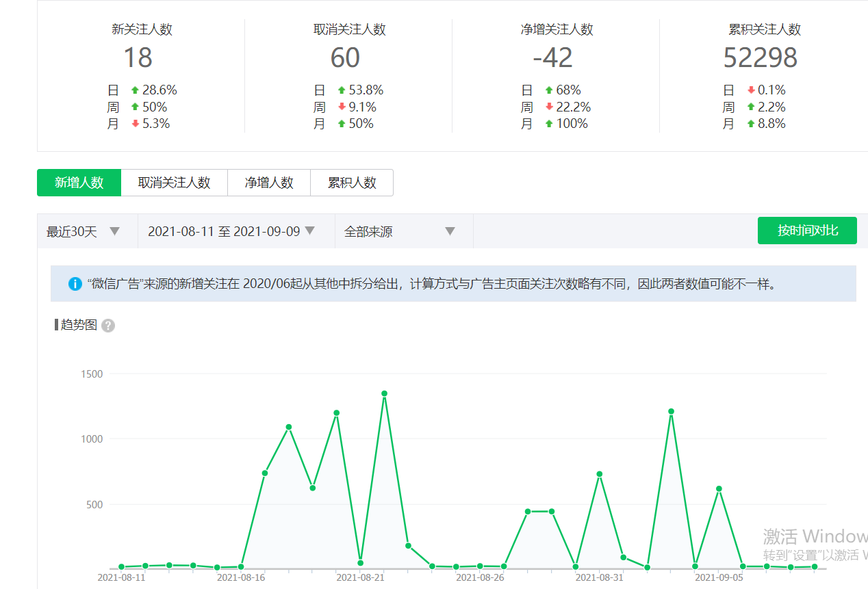The image size is (868, 589).
Task: Expand the 全部来源 source dropdown
Action: [400, 231]
